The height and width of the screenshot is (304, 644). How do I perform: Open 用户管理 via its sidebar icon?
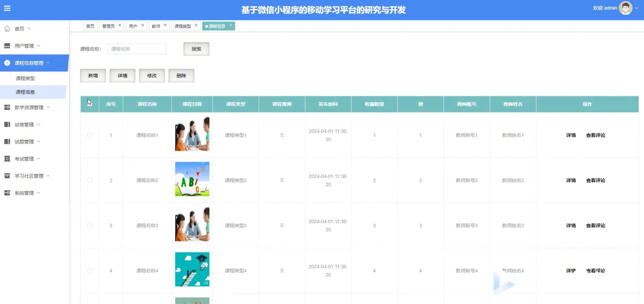(x=7, y=45)
